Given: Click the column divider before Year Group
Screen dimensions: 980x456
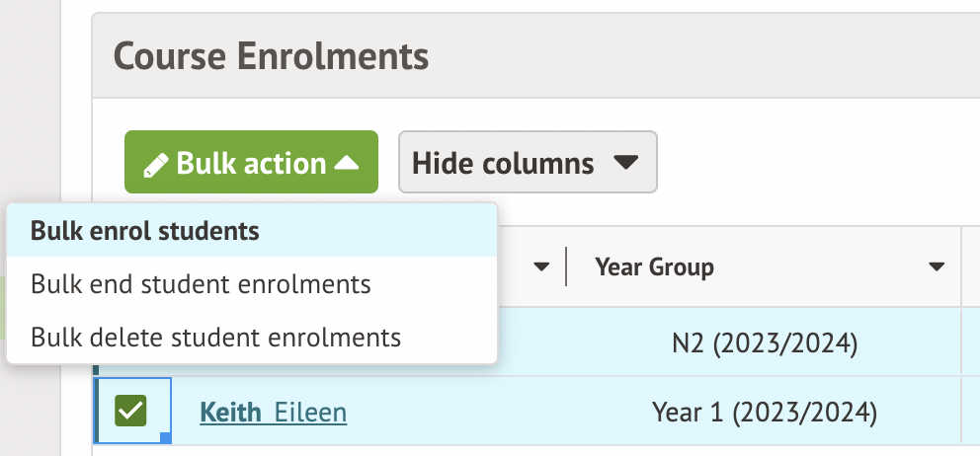Looking at the screenshot, I should [x=567, y=267].
